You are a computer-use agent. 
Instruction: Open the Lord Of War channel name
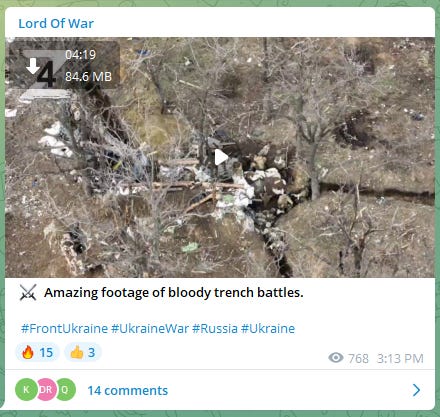tap(56, 24)
